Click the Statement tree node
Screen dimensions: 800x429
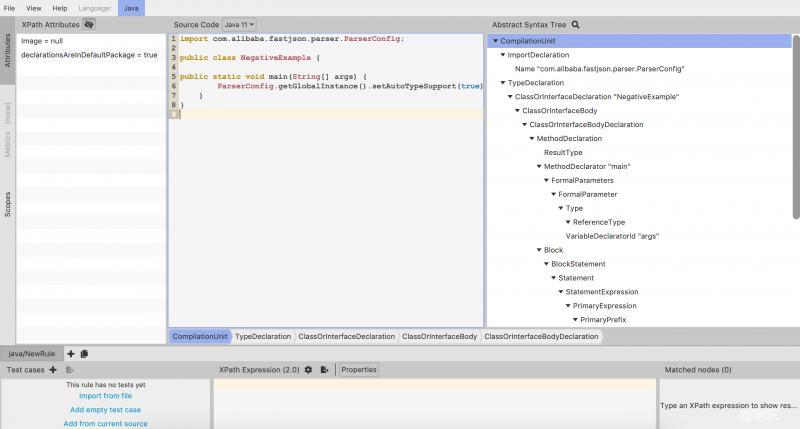tap(576, 278)
